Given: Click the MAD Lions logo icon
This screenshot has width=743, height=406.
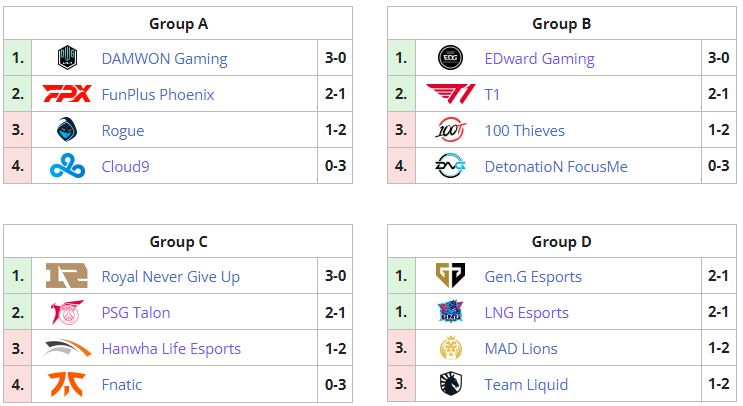Looking at the screenshot, I should (x=450, y=349).
